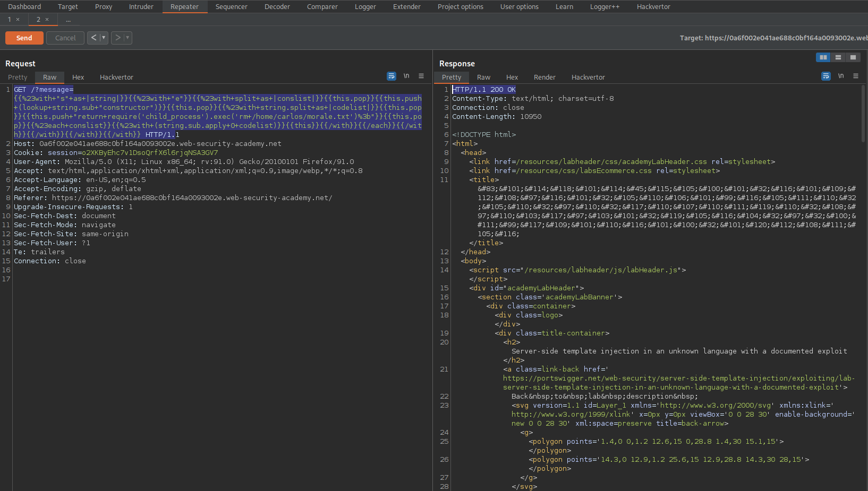Toggle non-printable \n display in Request
This screenshot has width=868, height=491.
[x=406, y=76]
